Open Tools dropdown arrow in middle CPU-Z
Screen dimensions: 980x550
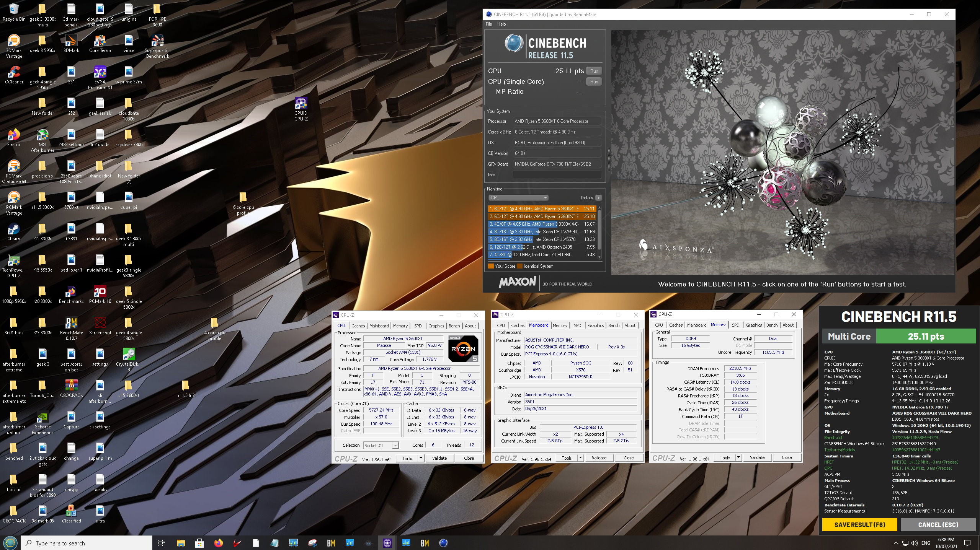(580, 458)
